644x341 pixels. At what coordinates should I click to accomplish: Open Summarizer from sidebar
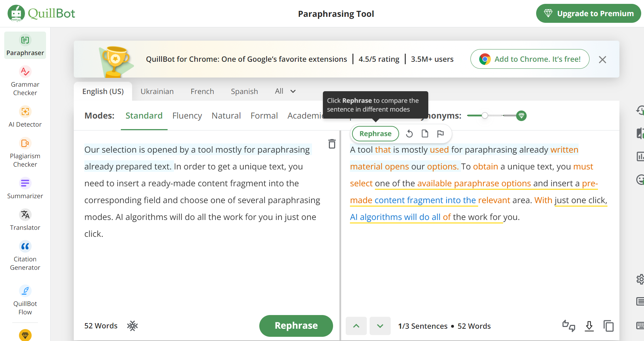pyautogui.click(x=25, y=188)
